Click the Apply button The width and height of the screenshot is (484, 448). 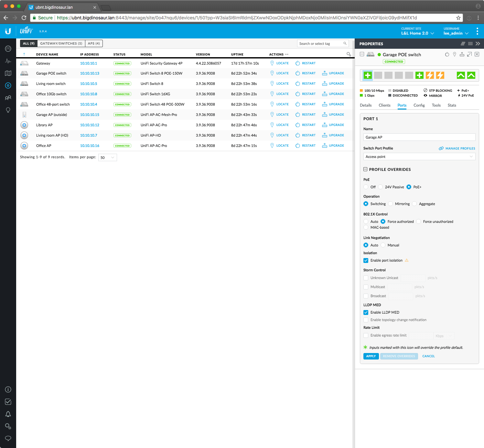pos(371,356)
